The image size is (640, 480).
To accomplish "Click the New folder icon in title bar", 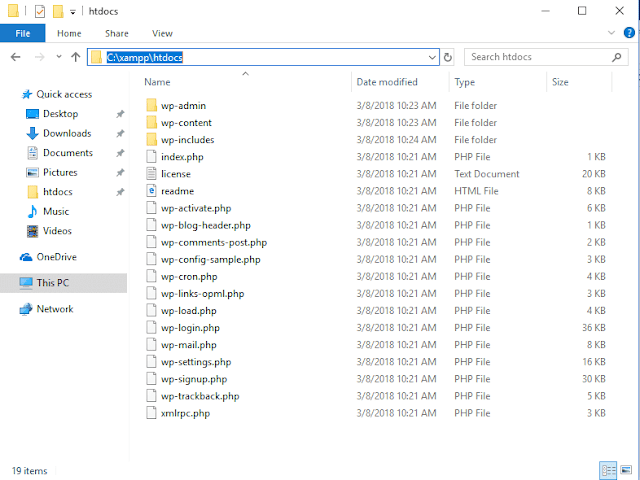I will click(58, 11).
